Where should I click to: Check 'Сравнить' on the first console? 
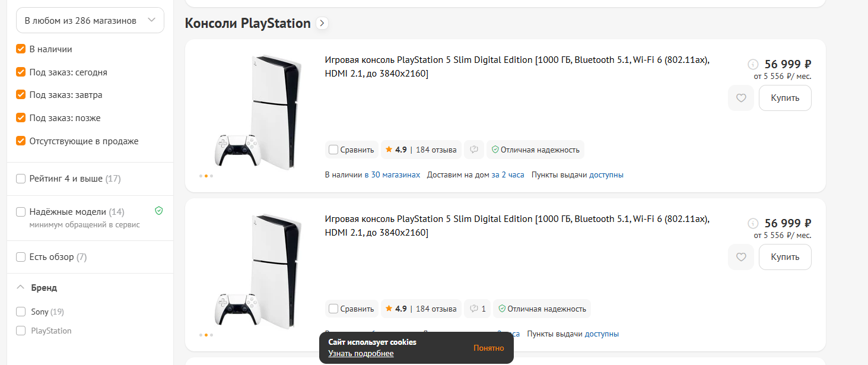(333, 150)
